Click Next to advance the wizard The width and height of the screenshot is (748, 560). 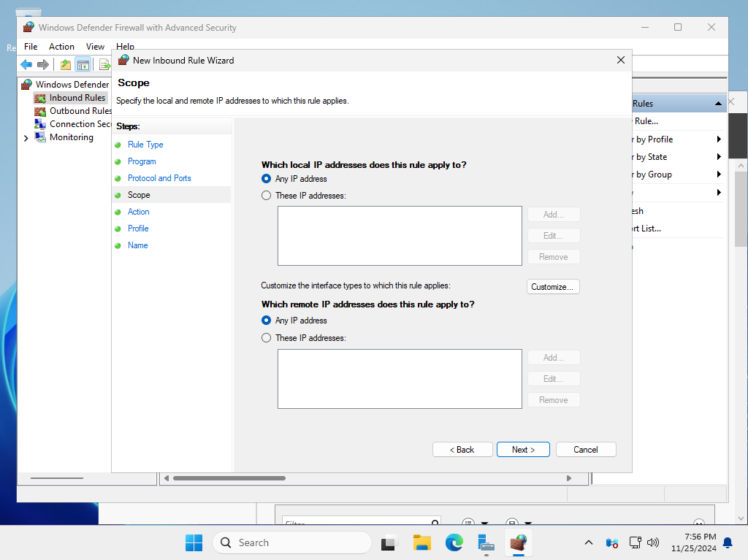tap(523, 449)
